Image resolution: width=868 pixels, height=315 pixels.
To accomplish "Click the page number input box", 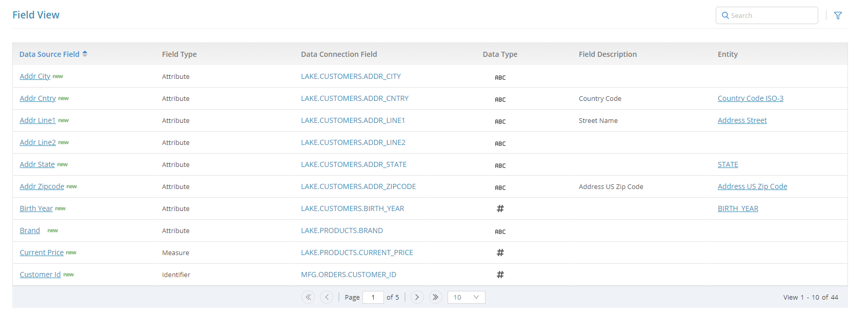I will point(373,297).
